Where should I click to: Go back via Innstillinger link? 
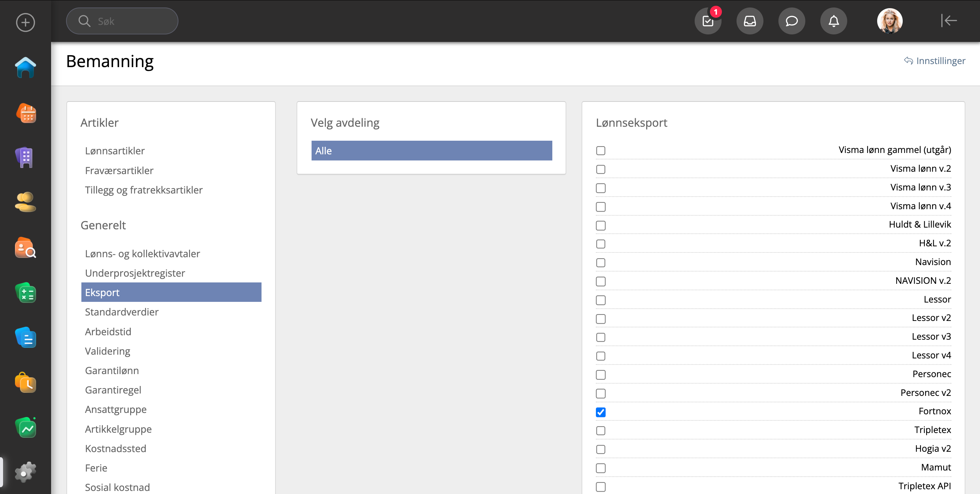click(935, 61)
